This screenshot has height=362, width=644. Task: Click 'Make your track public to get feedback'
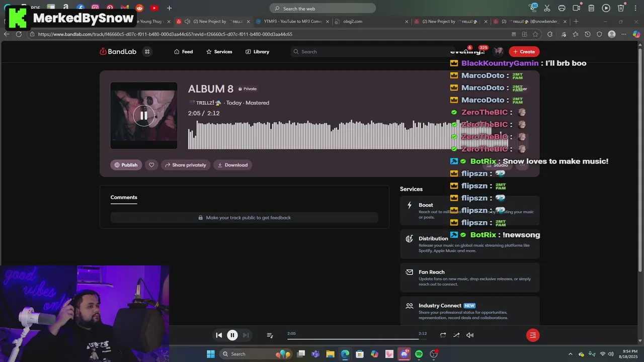(x=244, y=218)
